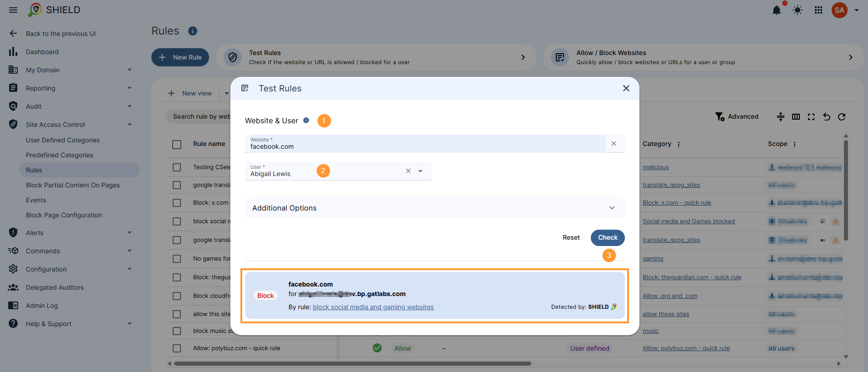Expand Additional Options panel
The height and width of the screenshot is (372, 868).
click(x=434, y=208)
